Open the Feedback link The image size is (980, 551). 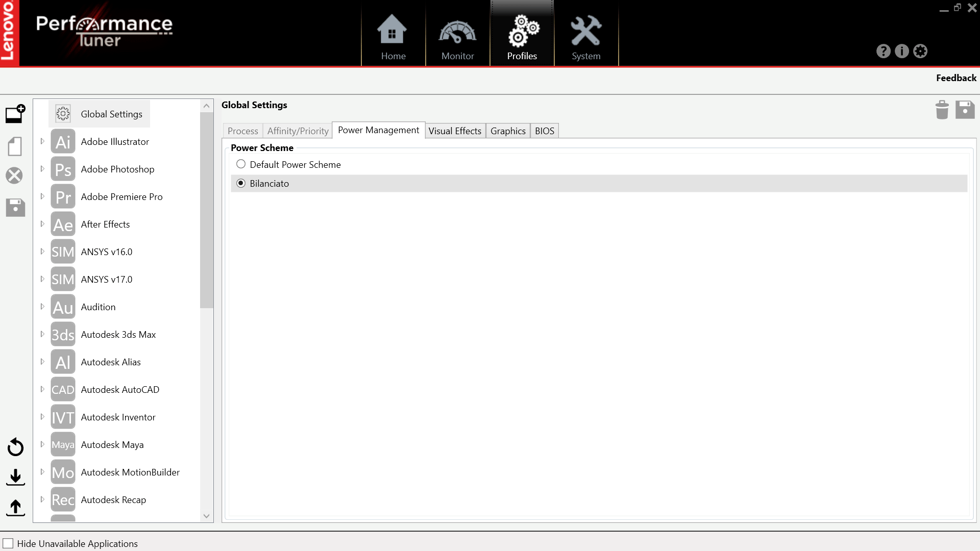(956, 78)
